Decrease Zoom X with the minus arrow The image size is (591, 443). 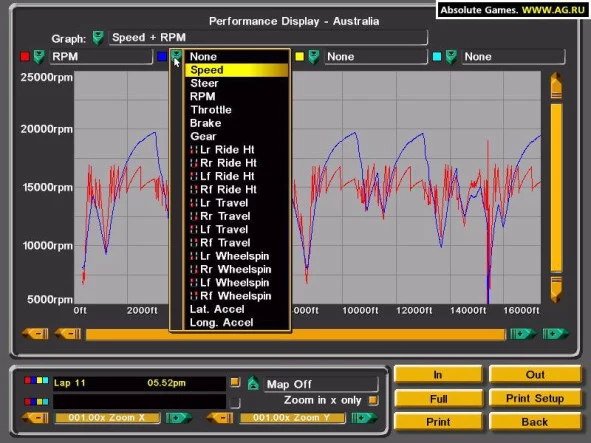pos(35,418)
